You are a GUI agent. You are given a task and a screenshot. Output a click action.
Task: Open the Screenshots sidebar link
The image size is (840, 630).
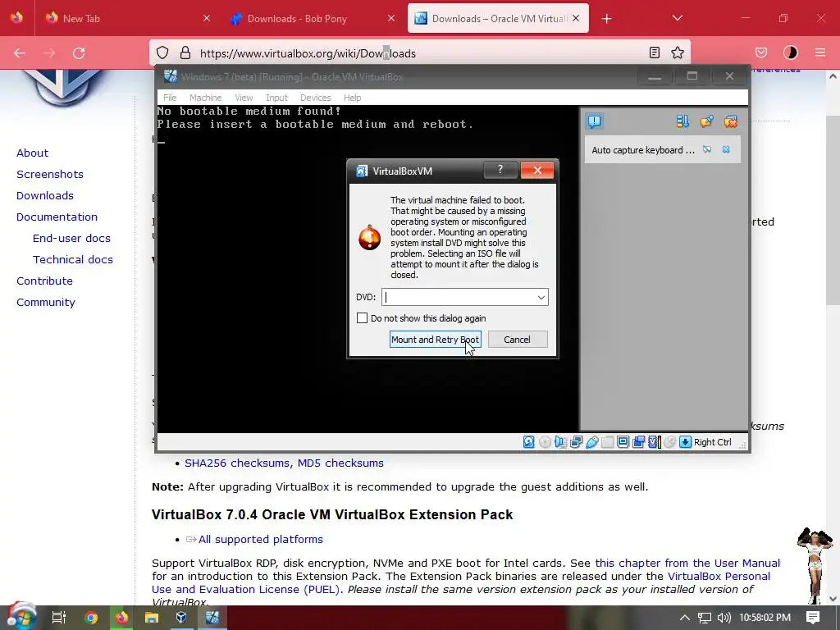tap(50, 174)
